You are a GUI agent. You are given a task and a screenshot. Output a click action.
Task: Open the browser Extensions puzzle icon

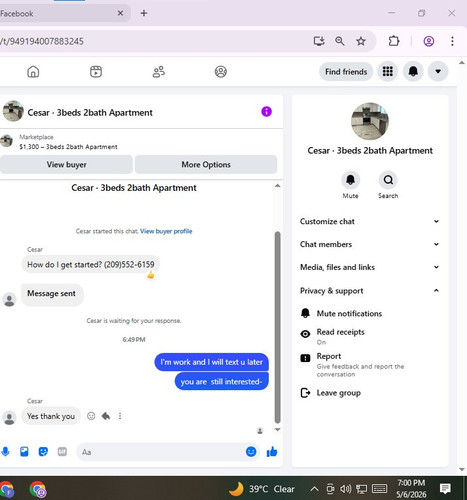pos(394,41)
